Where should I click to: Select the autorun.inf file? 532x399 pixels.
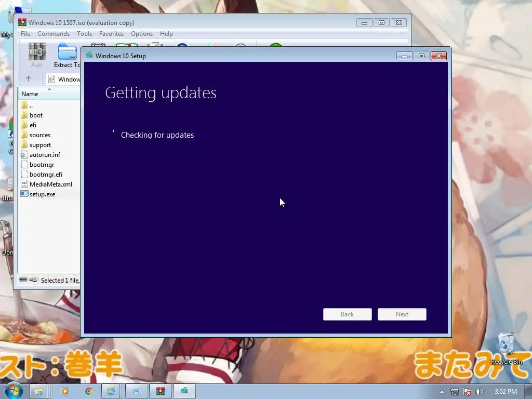click(x=45, y=155)
